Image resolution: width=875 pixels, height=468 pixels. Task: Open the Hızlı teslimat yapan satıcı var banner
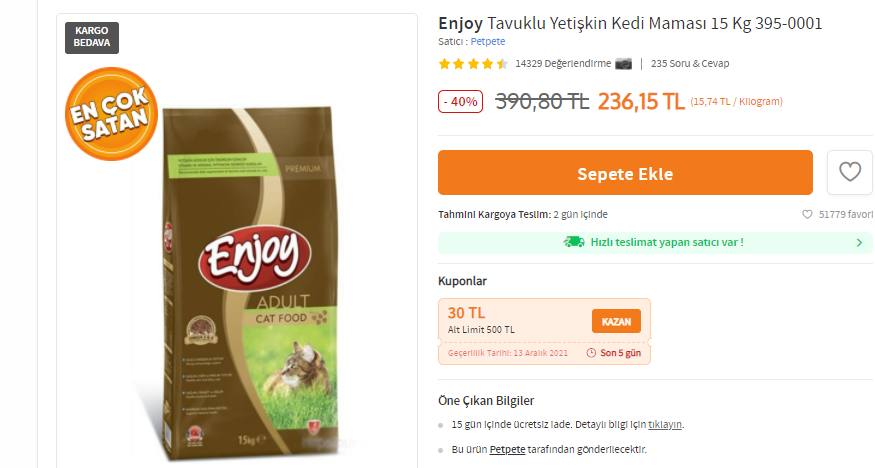tap(655, 243)
